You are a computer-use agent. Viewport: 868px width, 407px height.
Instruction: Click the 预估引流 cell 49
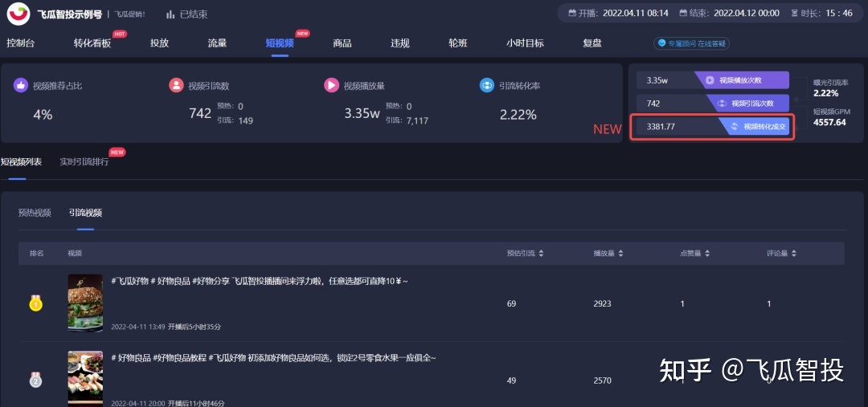511,381
